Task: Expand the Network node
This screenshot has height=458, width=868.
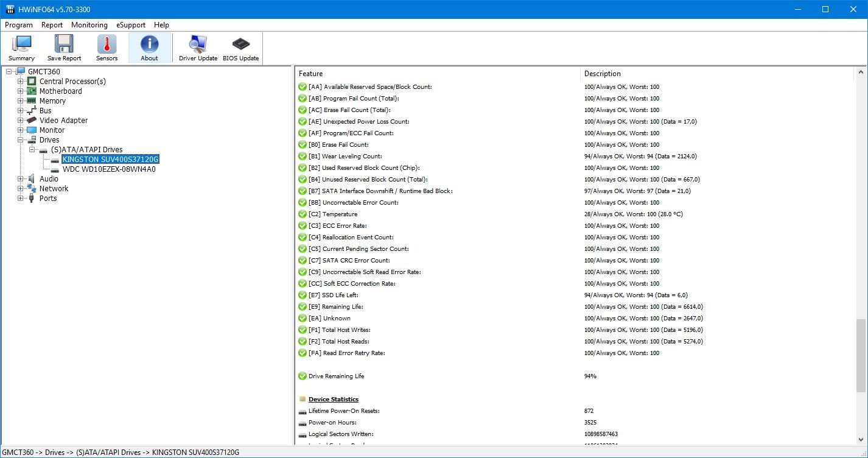Action: point(21,189)
